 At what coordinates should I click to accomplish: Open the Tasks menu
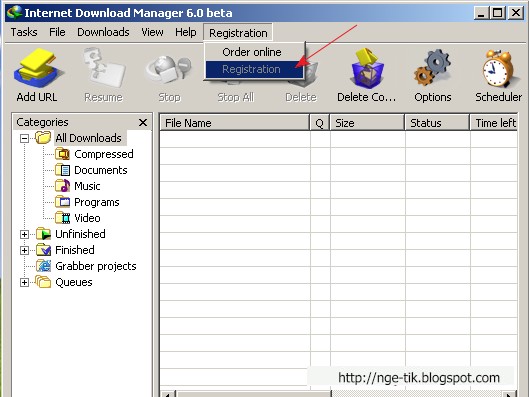[x=24, y=32]
